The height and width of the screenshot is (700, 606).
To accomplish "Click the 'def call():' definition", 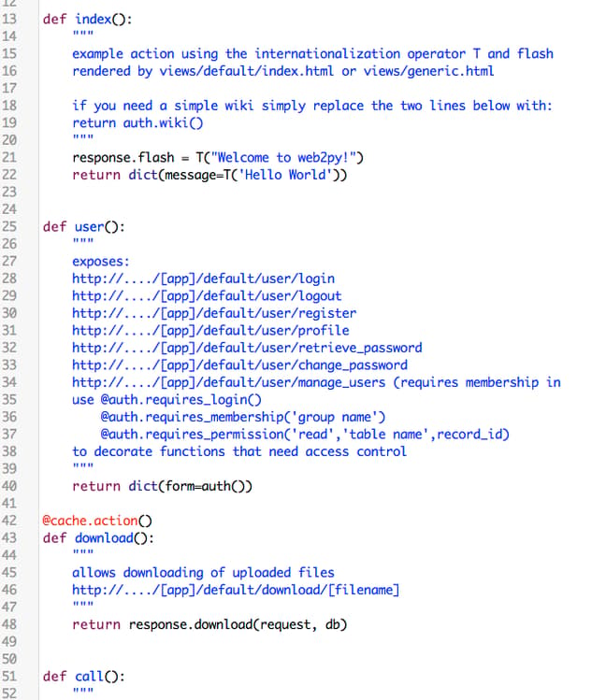I will (x=83, y=677).
